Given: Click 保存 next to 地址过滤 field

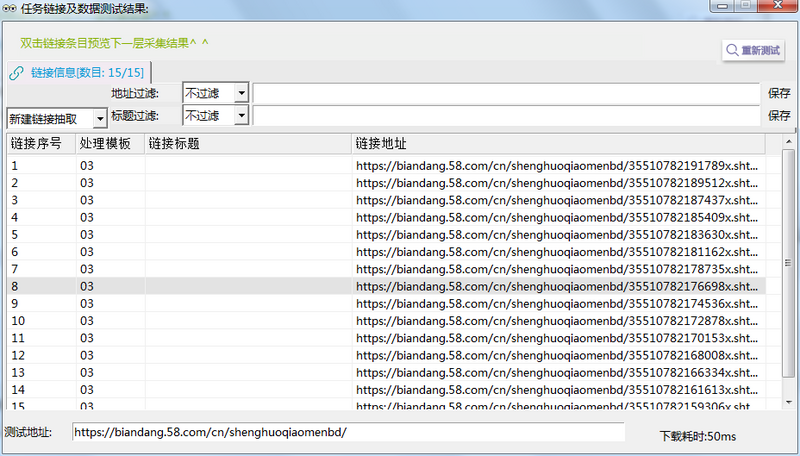Looking at the screenshot, I should point(779,93).
